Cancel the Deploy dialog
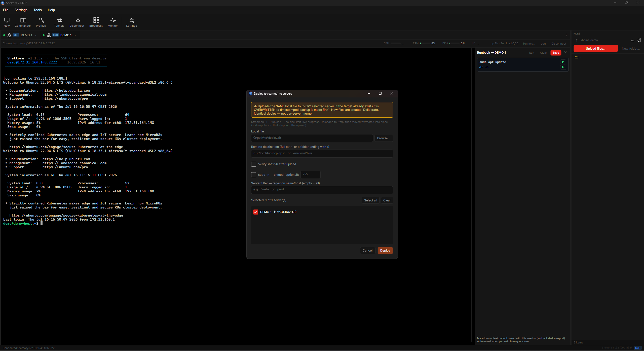The width and height of the screenshot is (644, 351). pos(367,250)
